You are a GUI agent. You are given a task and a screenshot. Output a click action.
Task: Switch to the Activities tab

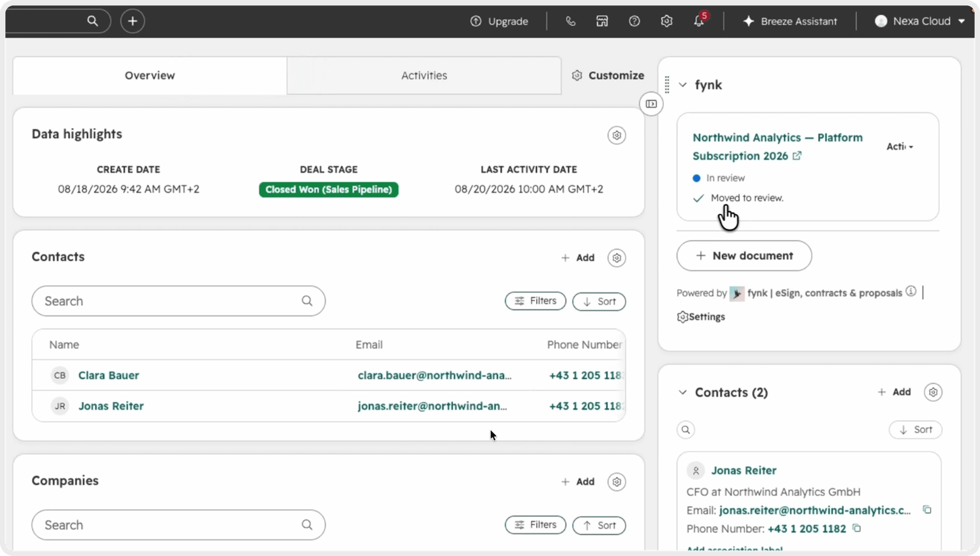point(424,76)
